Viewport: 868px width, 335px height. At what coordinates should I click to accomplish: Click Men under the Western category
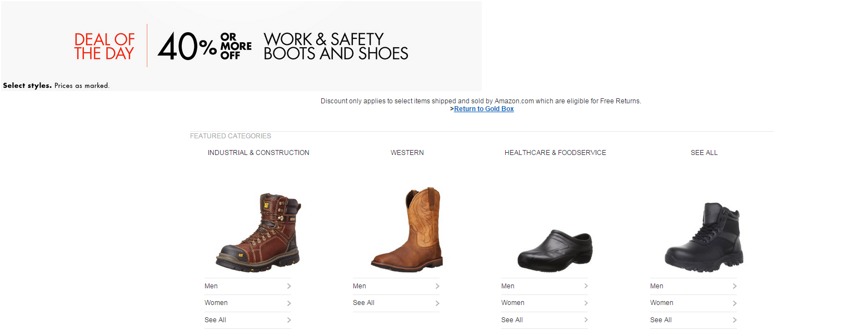point(360,286)
